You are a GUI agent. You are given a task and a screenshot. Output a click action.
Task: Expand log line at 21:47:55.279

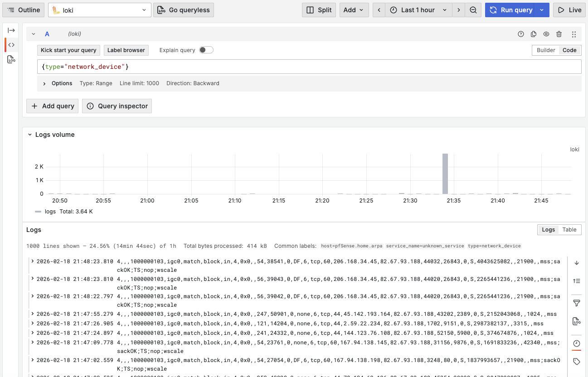click(x=33, y=314)
